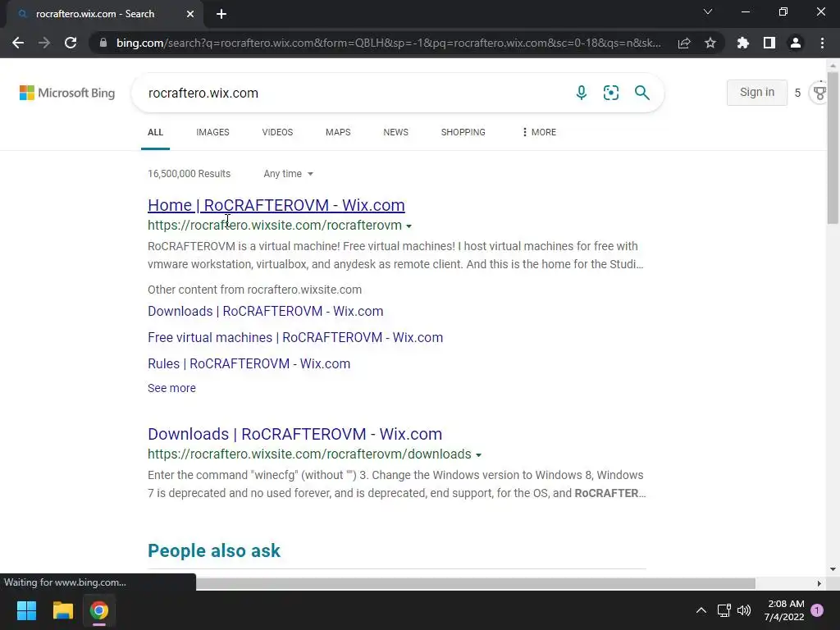Click the horizontal scrollbar thumb
Image resolution: width=840 pixels, height=630 pixels.
[476, 583]
